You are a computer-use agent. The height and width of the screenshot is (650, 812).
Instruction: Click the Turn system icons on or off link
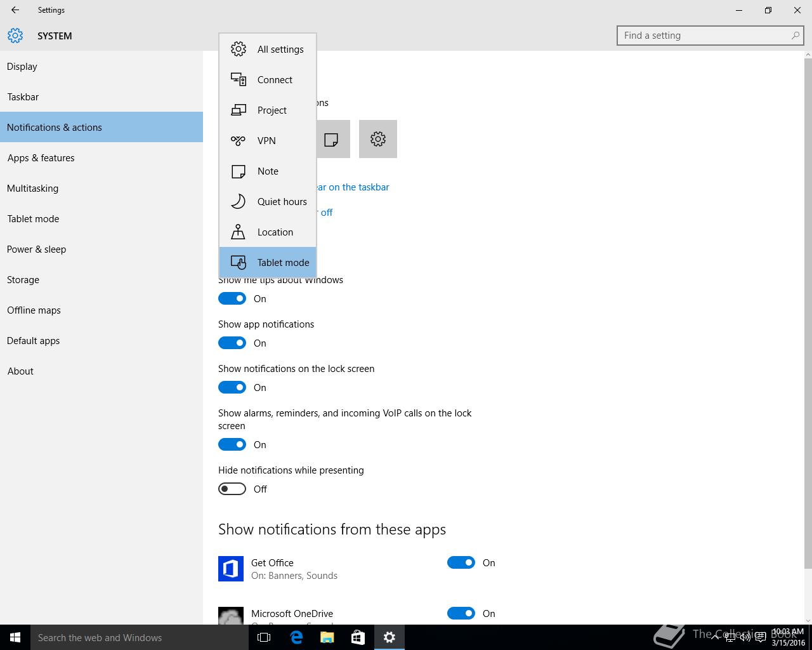[325, 212]
